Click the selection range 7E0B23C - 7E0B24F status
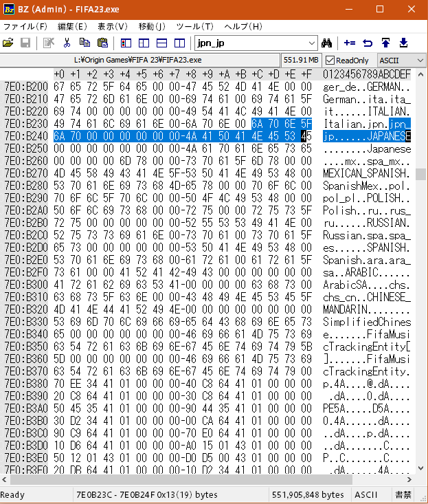428x504 pixels. pos(147,494)
